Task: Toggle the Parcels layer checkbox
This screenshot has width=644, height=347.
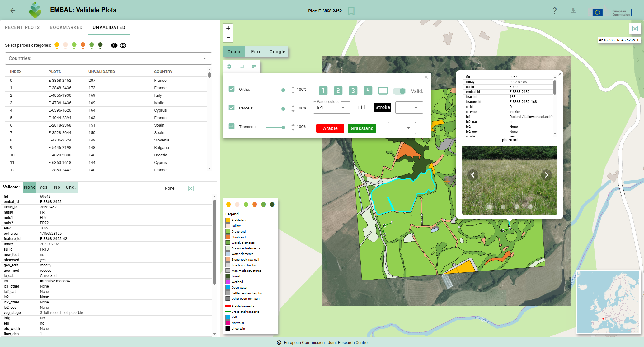Action: [x=232, y=108]
